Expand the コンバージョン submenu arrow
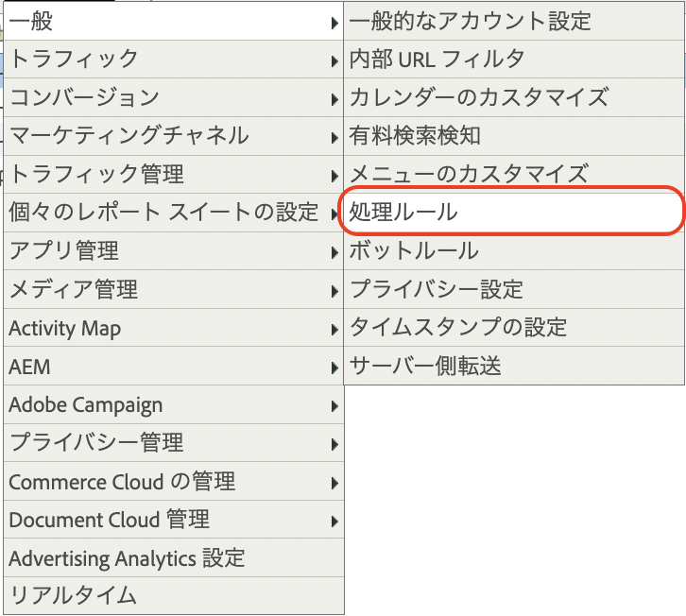The height and width of the screenshot is (616, 686). (x=334, y=99)
